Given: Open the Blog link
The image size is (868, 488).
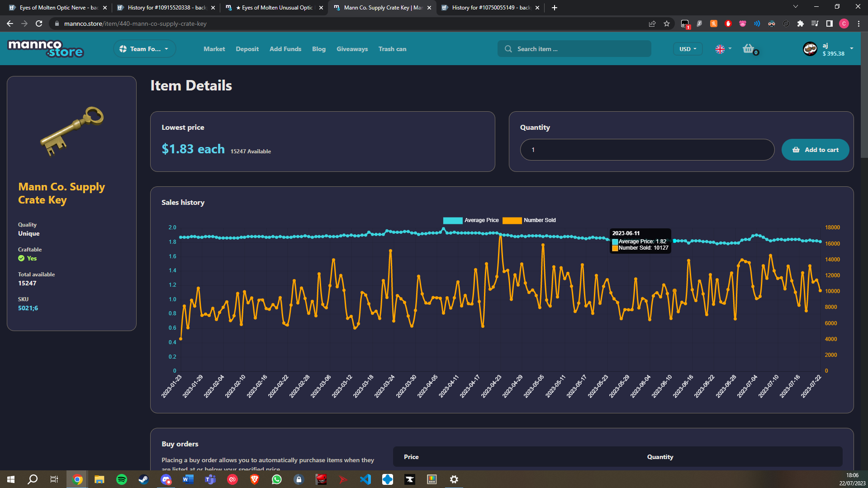Looking at the screenshot, I should point(318,49).
